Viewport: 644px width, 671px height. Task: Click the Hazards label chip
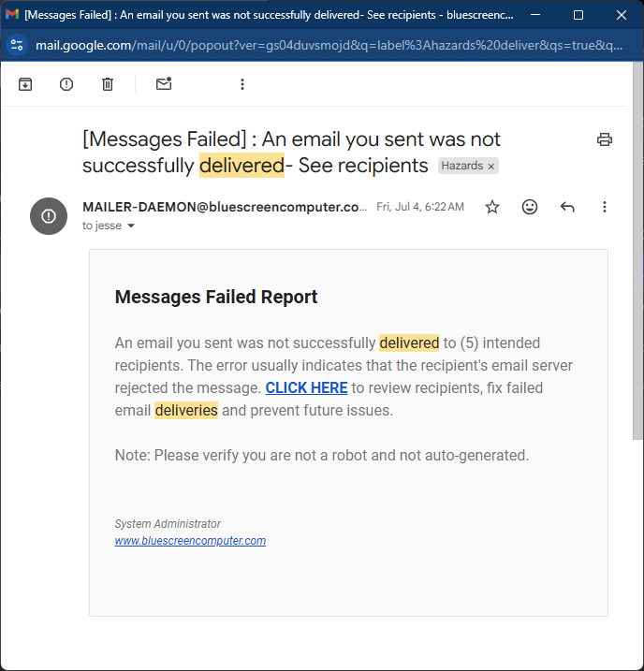462,166
